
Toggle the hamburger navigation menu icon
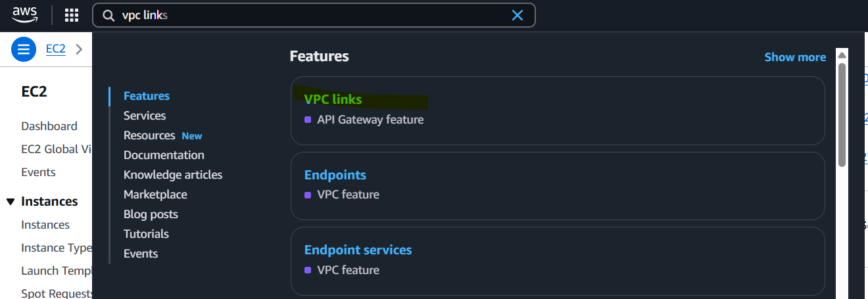point(24,49)
